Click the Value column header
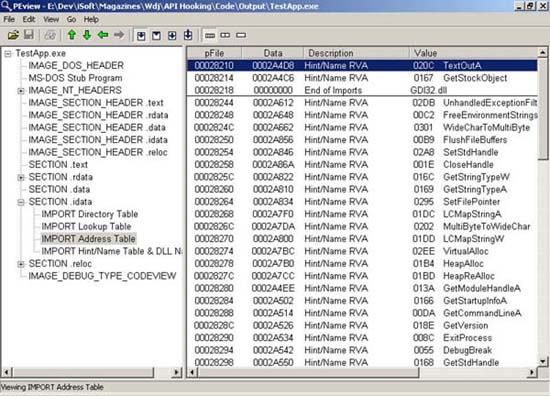The width and height of the screenshot is (550, 396). [474, 53]
